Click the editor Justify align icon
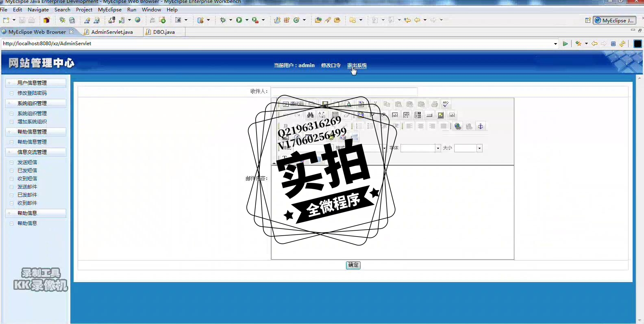 tap(444, 126)
